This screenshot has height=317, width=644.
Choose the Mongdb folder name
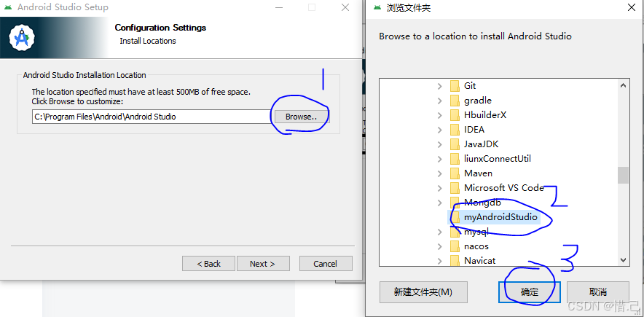(x=482, y=203)
